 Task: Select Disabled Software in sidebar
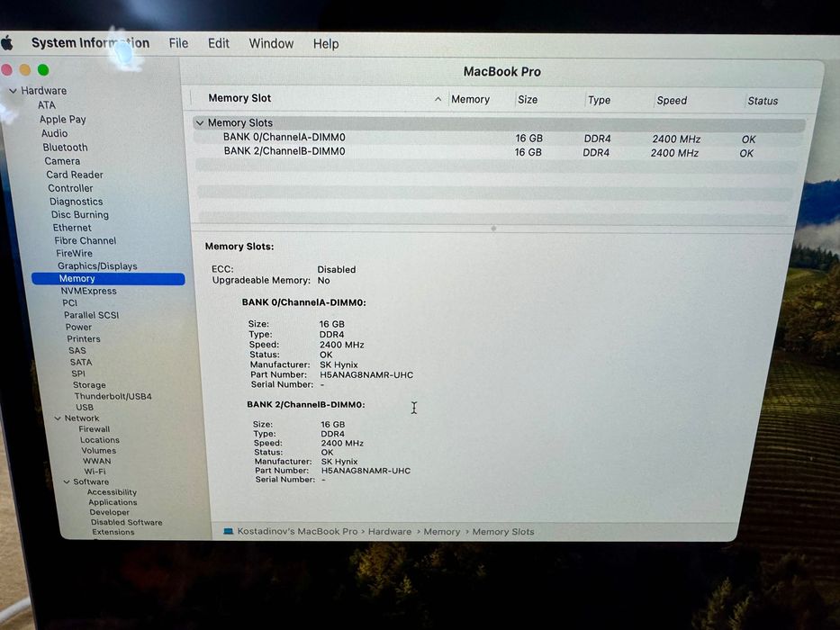126,522
